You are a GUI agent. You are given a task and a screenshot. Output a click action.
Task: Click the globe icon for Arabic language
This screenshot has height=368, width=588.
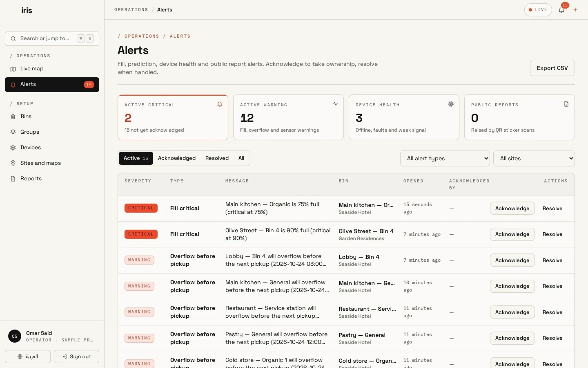(20, 357)
